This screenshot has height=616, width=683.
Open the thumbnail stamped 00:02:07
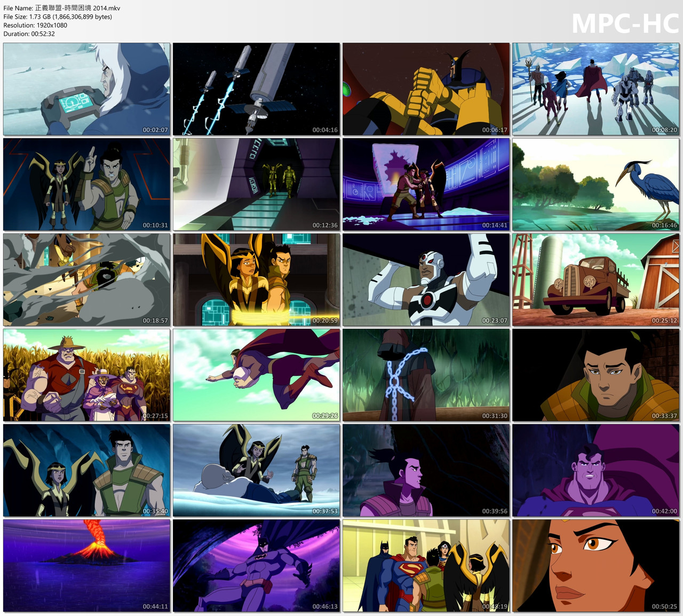point(86,89)
